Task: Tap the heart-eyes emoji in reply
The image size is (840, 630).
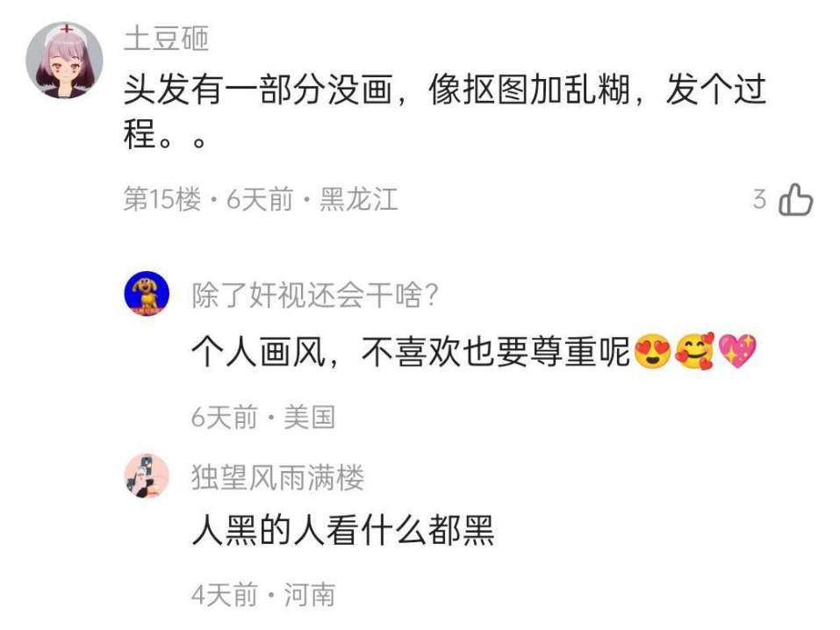Action: (x=652, y=353)
